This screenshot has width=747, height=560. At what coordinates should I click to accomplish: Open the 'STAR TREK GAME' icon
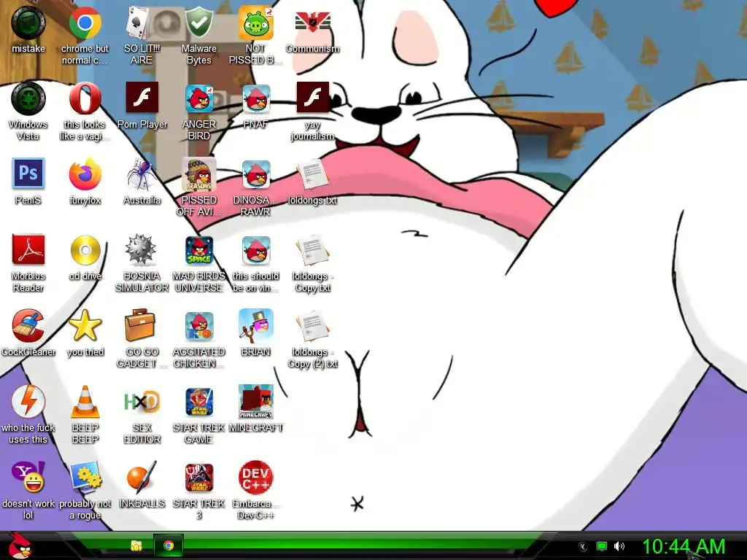[198, 402]
